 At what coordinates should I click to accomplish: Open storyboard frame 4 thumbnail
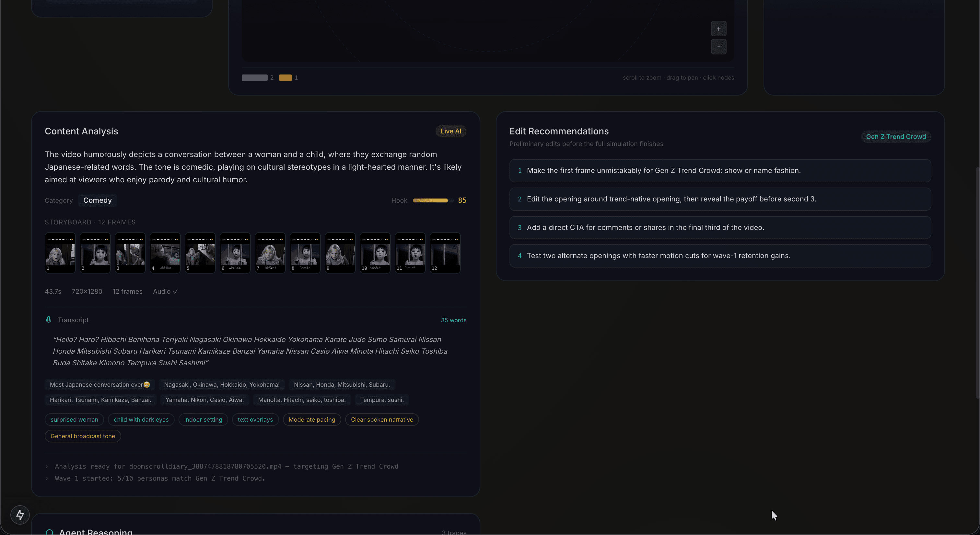click(165, 253)
